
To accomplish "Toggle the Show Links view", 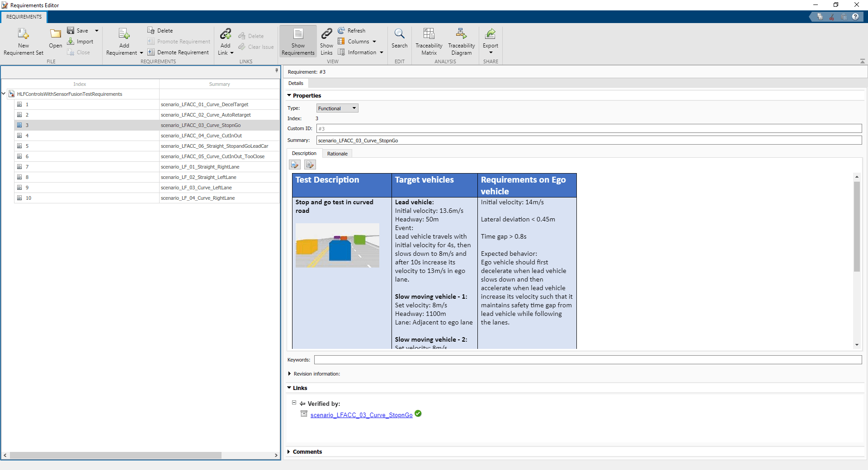I will click(x=326, y=34).
